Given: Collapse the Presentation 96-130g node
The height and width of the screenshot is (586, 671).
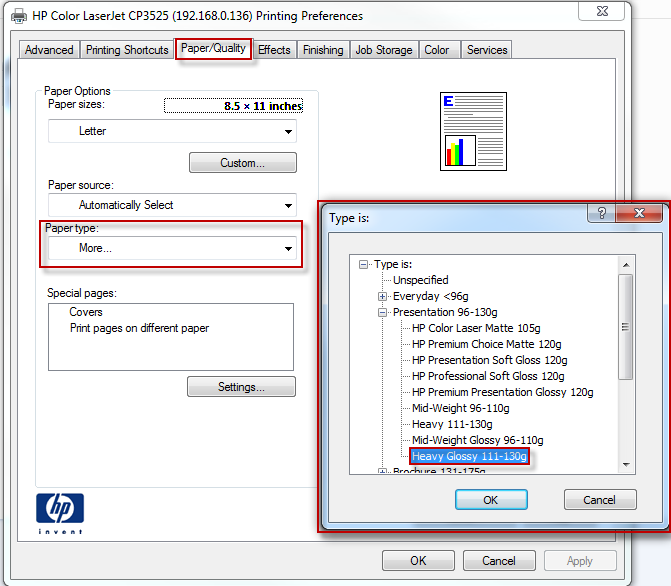Looking at the screenshot, I should (382, 312).
